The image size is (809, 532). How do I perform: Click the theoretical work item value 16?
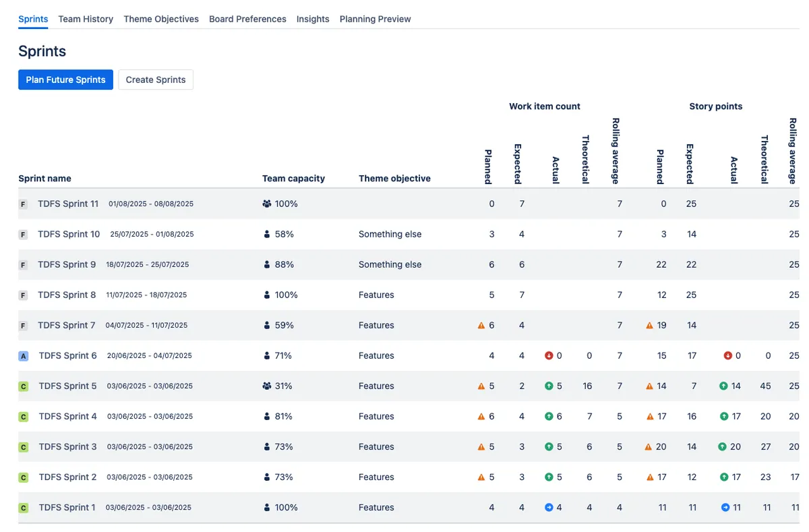pyautogui.click(x=587, y=386)
